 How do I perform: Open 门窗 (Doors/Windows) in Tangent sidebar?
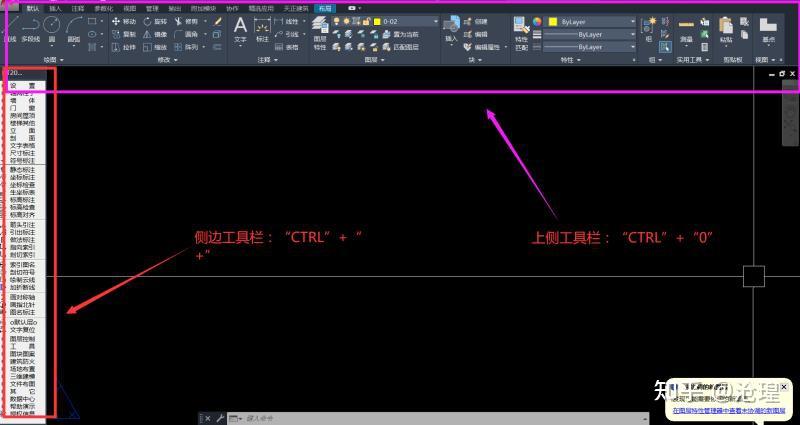[x=22, y=109]
